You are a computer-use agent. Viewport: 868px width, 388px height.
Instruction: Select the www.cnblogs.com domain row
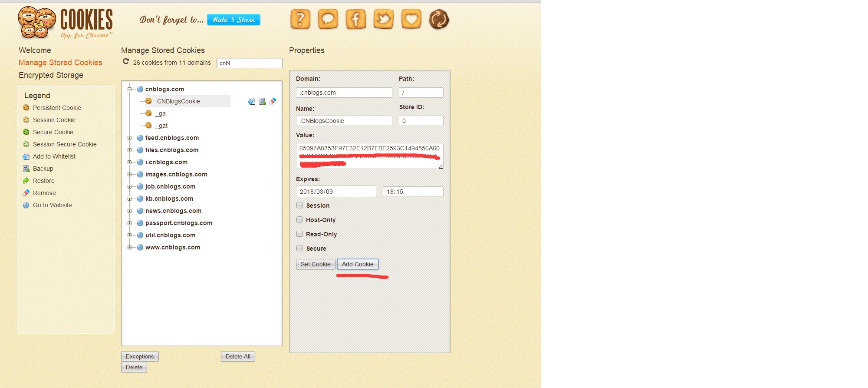point(173,247)
